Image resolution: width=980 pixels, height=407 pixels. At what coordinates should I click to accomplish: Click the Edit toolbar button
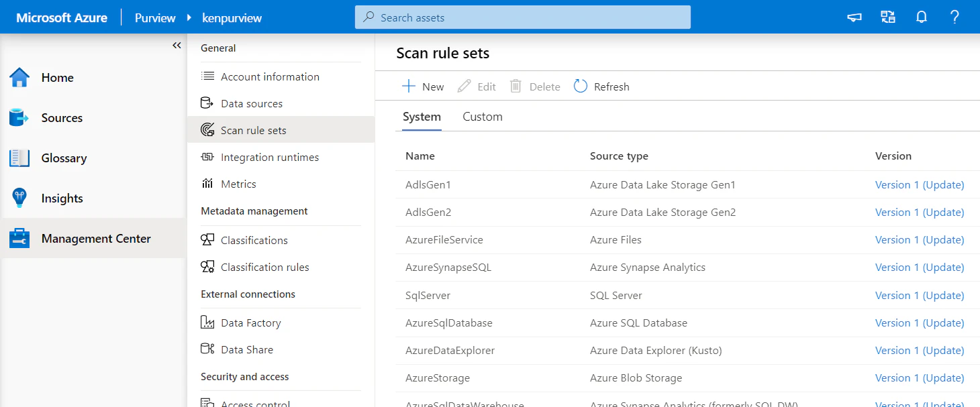(x=477, y=86)
